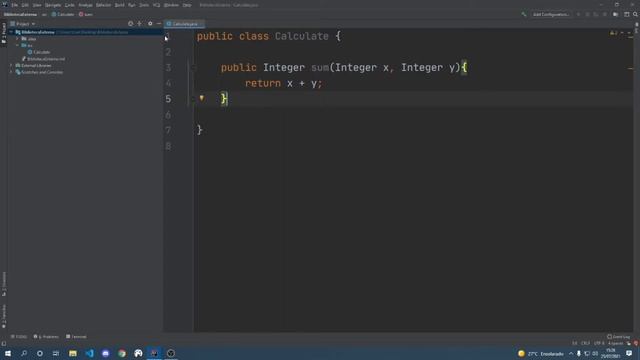Open Cortana circle icon in taskbar

click(40, 353)
